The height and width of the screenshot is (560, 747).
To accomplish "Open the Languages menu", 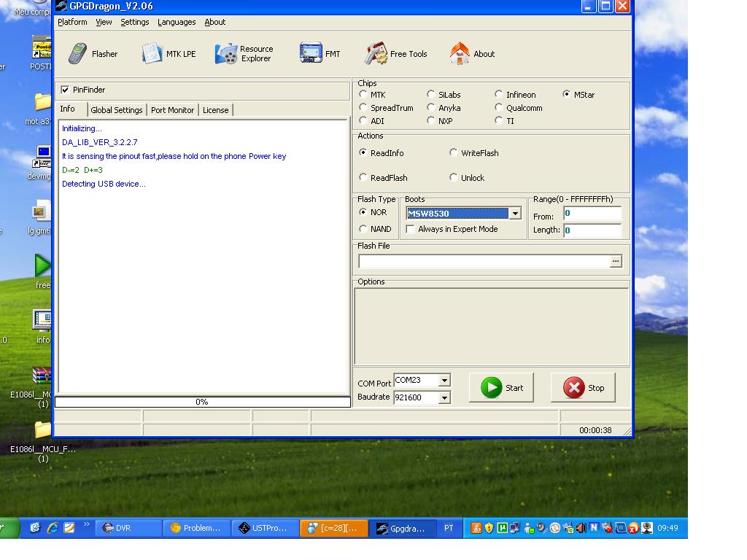I will 177,22.
